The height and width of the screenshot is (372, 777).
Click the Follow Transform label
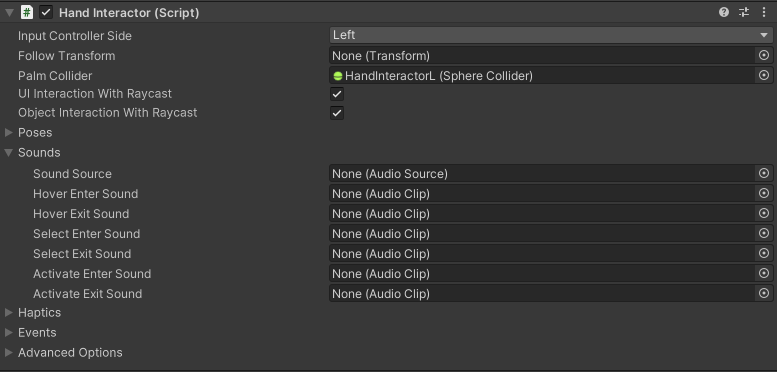pos(66,55)
